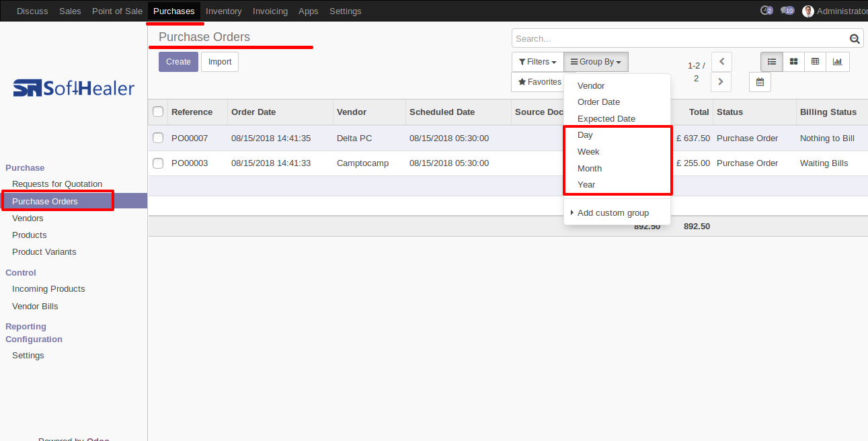Image resolution: width=868 pixels, height=441 pixels.
Task: Open the Sales app menu
Action: click(70, 11)
